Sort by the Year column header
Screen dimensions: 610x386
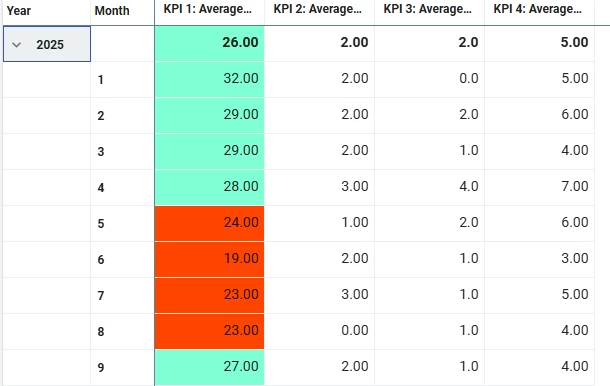point(46,11)
